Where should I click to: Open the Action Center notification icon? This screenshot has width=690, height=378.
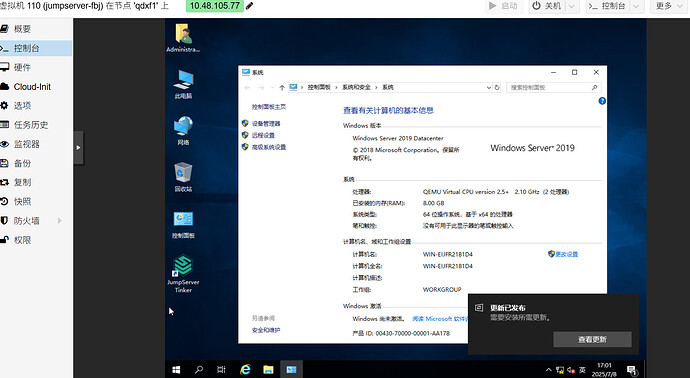click(632, 371)
